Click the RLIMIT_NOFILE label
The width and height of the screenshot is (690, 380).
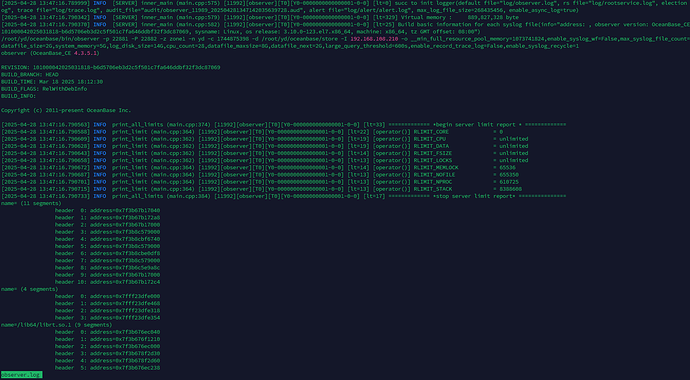coord(434,175)
